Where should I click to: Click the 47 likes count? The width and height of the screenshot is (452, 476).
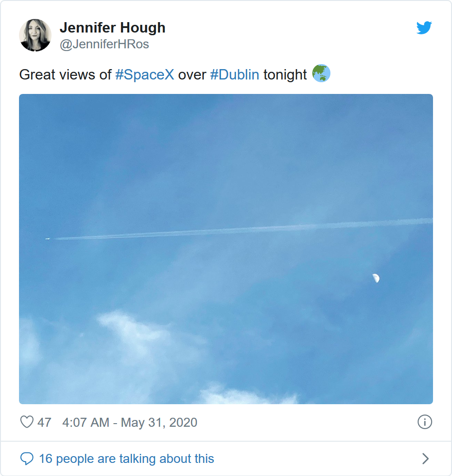click(44, 422)
